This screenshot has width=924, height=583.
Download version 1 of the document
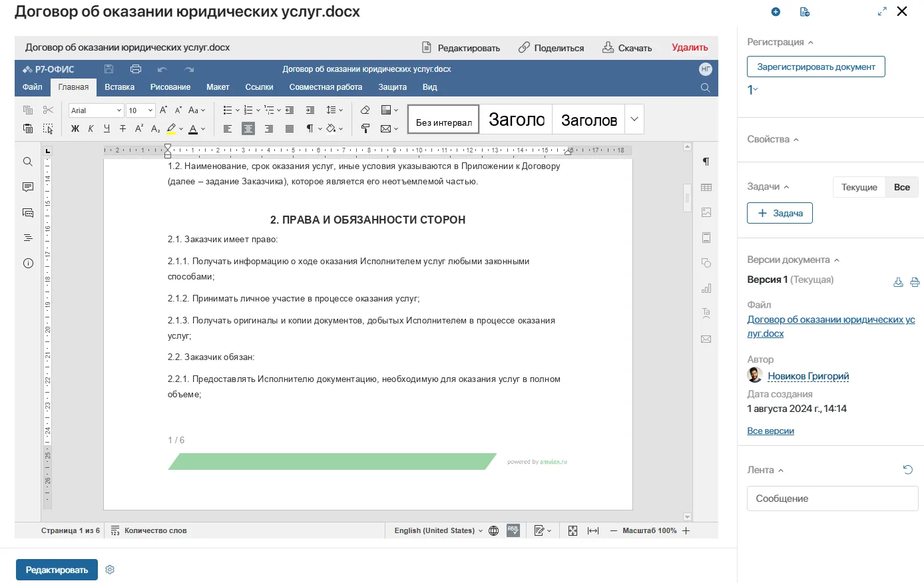(x=898, y=282)
